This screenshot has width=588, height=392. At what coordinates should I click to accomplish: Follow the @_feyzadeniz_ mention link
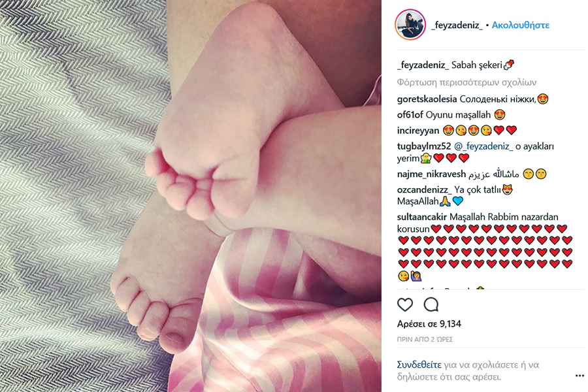pos(483,146)
